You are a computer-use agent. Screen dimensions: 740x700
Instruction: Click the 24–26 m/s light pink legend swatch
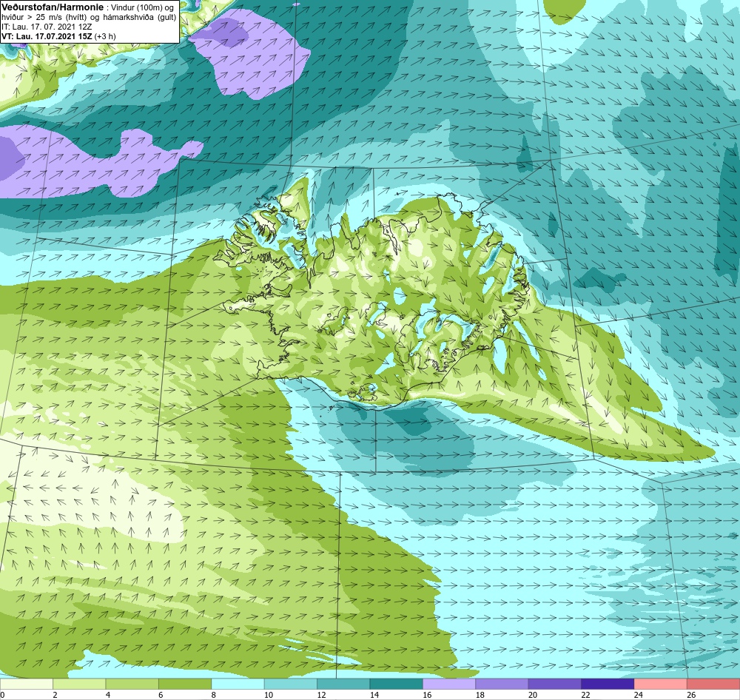661,684
